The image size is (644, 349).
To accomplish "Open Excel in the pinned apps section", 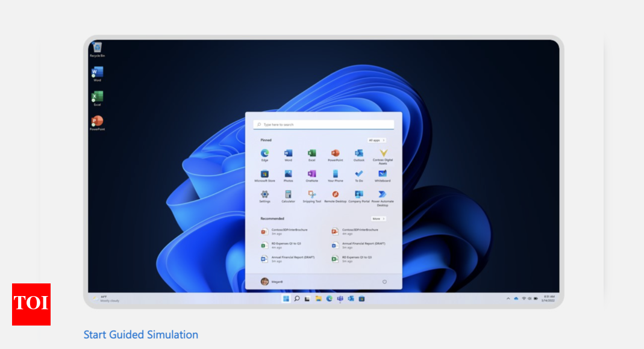I will coord(311,155).
